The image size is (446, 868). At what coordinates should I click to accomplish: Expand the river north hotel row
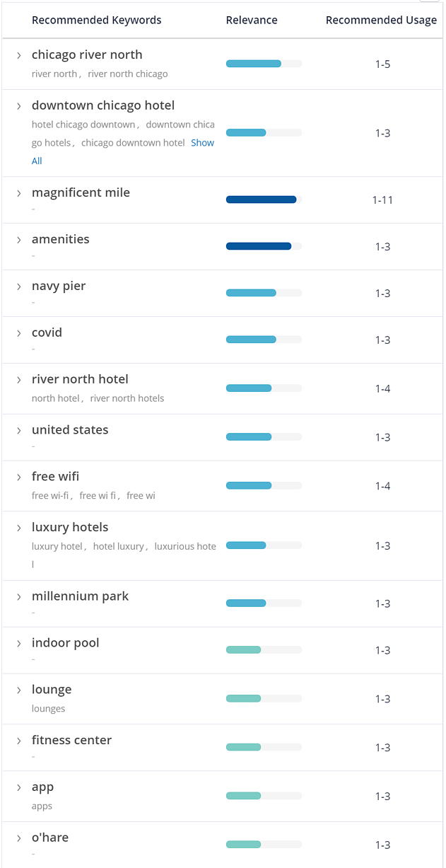(x=19, y=380)
